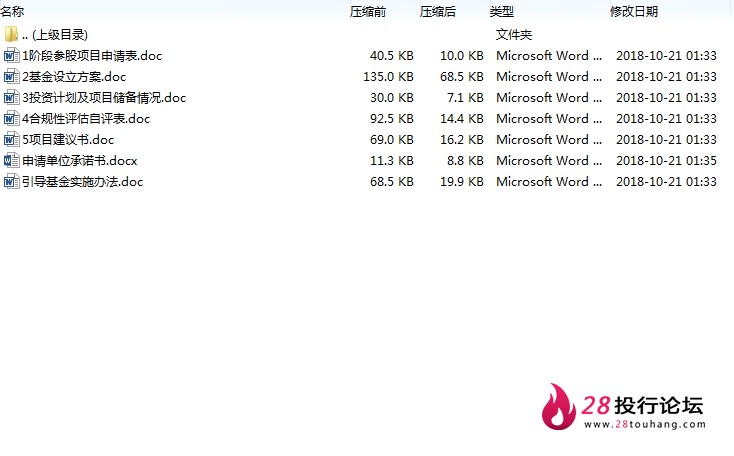Sort by the 类型 column header
Screen dimensions: 734x456
[502, 11]
